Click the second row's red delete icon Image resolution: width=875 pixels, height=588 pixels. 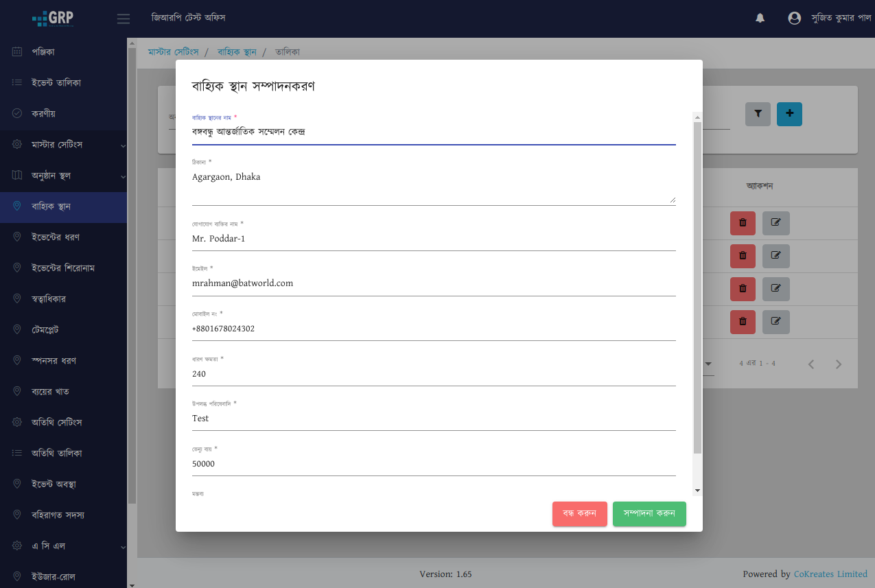[743, 256]
